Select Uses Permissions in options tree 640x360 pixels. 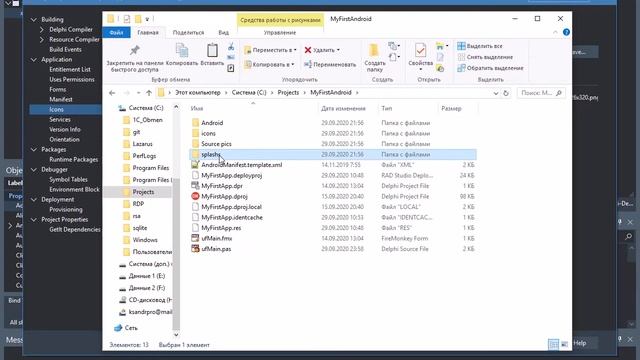pyautogui.click(x=72, y=80)
